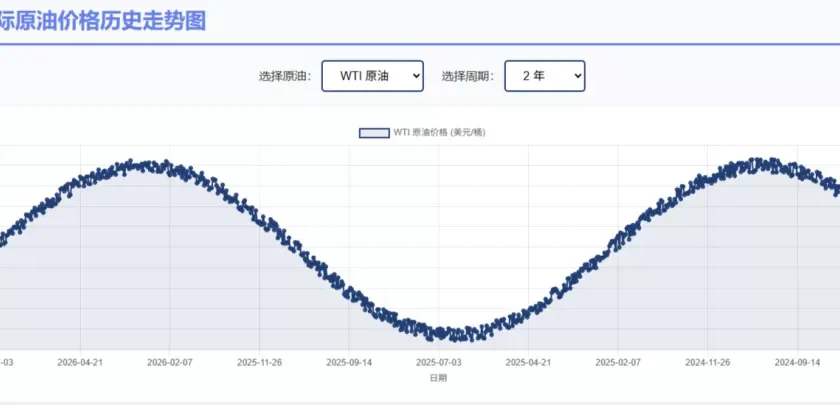Click the WTI 原油价格 (美元/桶) legend label
This screenshot has height=405, width=840.
click(439, 133)
